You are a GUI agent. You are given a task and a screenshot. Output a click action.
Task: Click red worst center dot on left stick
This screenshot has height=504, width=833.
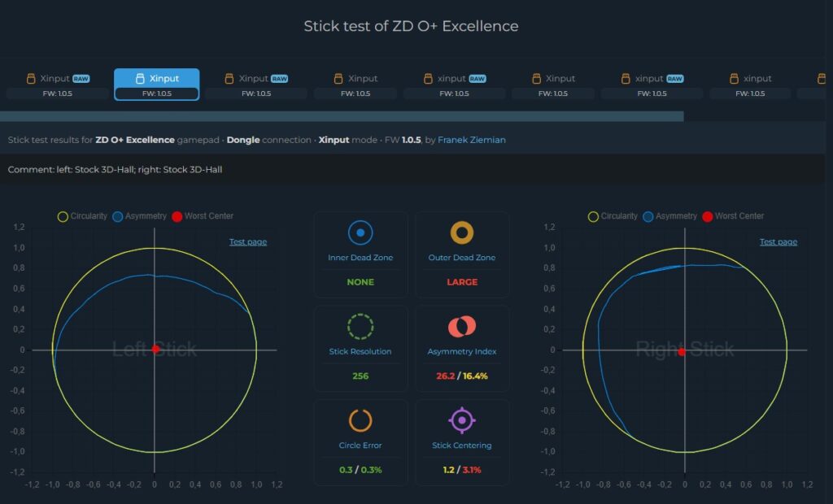click(155, 349)
